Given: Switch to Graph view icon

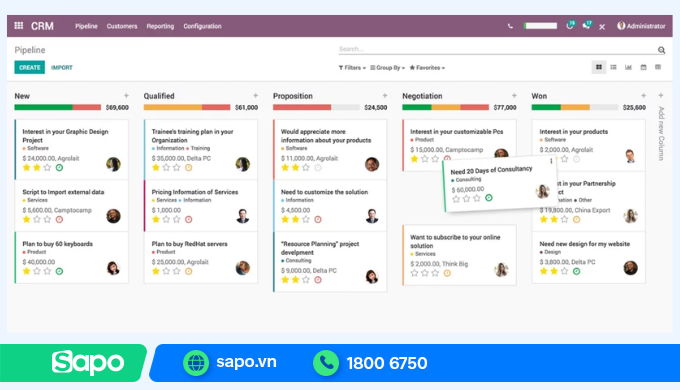Looking at the screenshot, I should (628, 67).
